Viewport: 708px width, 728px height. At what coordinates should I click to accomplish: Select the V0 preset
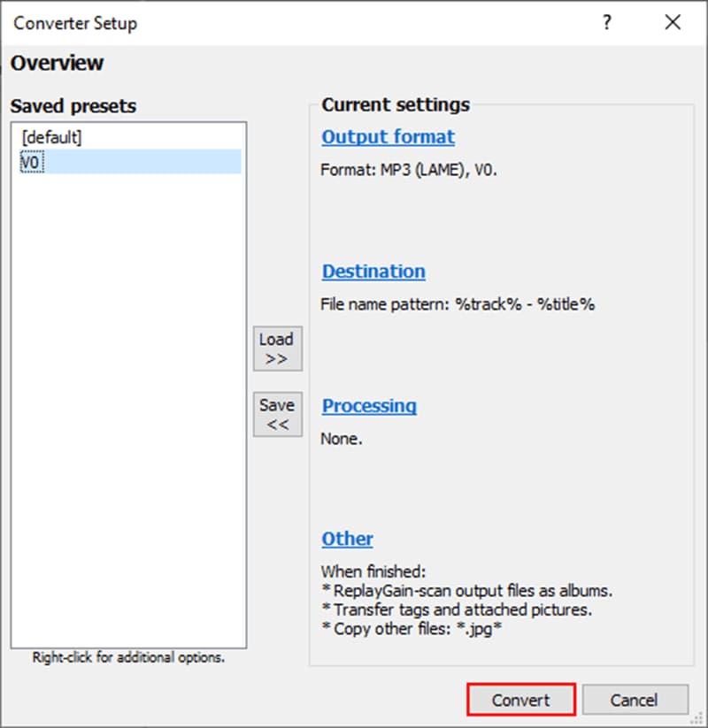(130, 162)
